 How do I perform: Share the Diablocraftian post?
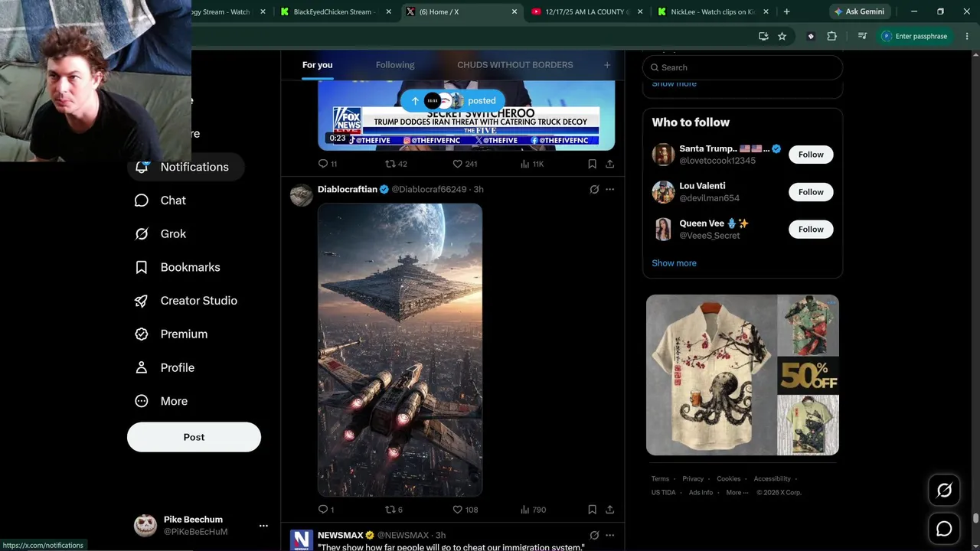tap(609, 510)
